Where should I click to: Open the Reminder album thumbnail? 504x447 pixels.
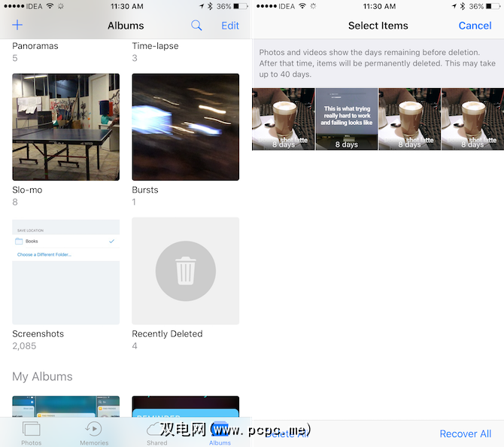pos(186,406)
